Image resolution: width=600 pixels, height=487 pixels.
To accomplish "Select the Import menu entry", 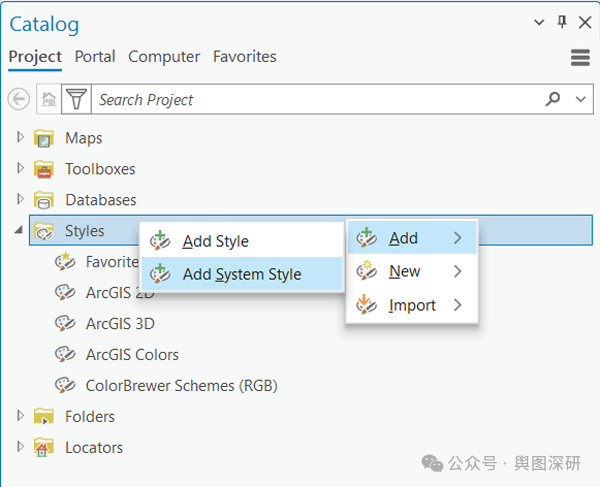I will tap(412, 305).
